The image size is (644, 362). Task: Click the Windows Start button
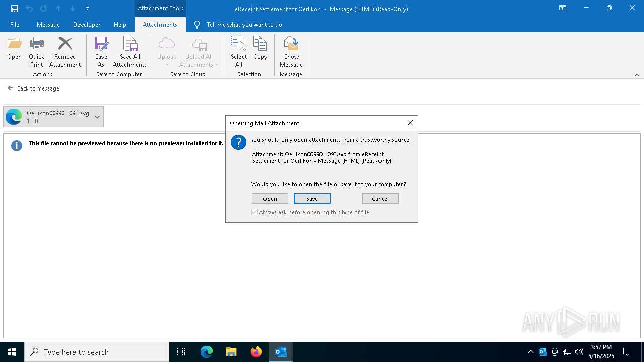click(x=12, y=352)
